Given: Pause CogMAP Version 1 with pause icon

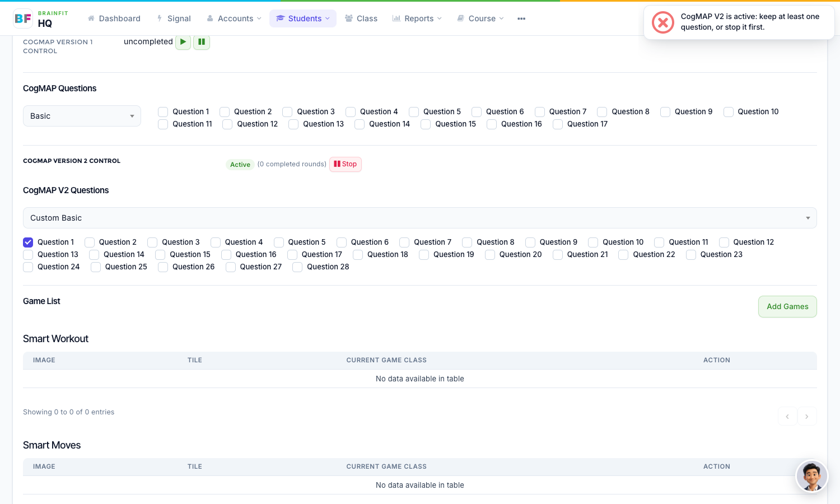Looking at the screenshot, I should (x=202, y=42).
